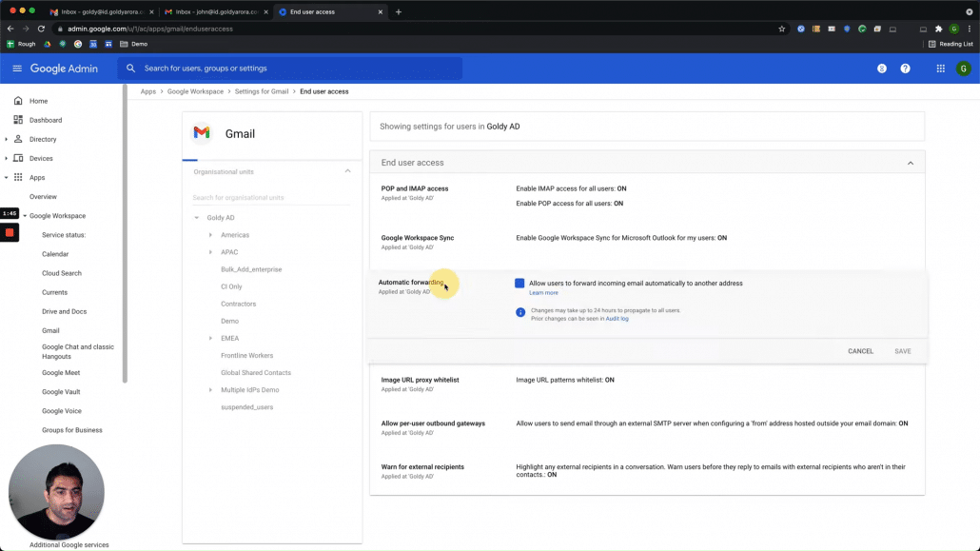Expand the Multiple IdPs Demo org unit
Viewport: 980px width, 551px height.
pos(210,389)
